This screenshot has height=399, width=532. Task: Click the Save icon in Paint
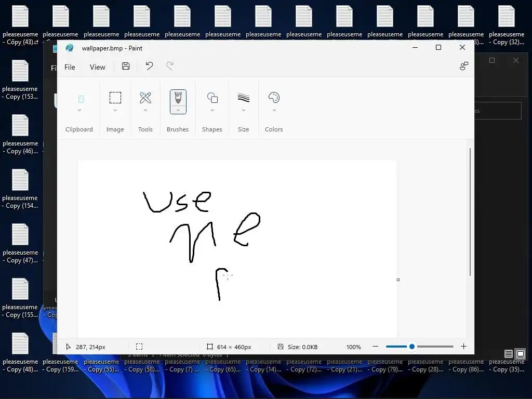pos(126,66)
